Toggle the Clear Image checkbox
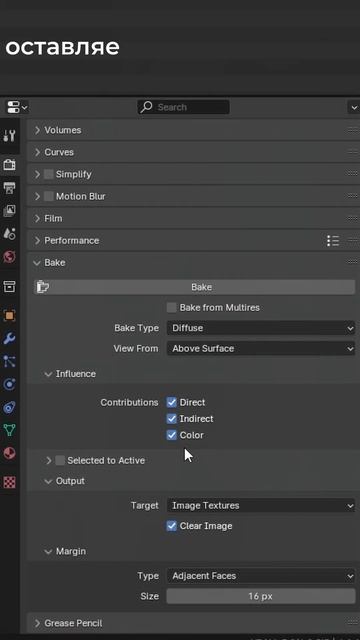This screenshot has height=640, width=360. pyautogui.click(x=172, y=526)
